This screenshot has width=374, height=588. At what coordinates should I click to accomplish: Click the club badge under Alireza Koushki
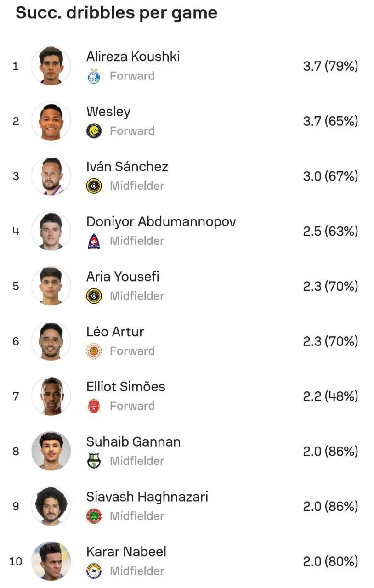coord(94,76)
